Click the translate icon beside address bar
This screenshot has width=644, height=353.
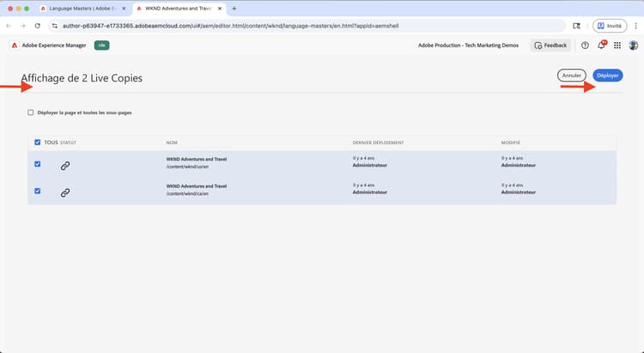coord(577,26)
